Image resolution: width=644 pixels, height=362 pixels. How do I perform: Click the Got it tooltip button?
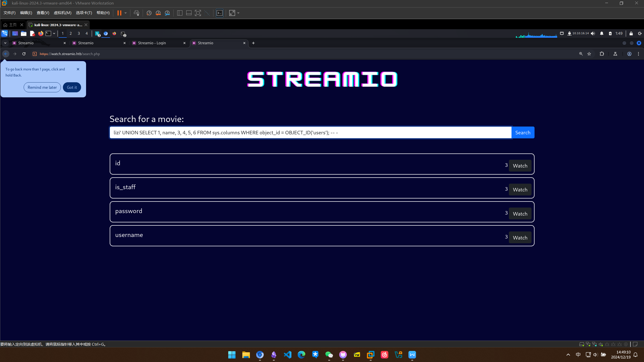[x=72, y=87]
